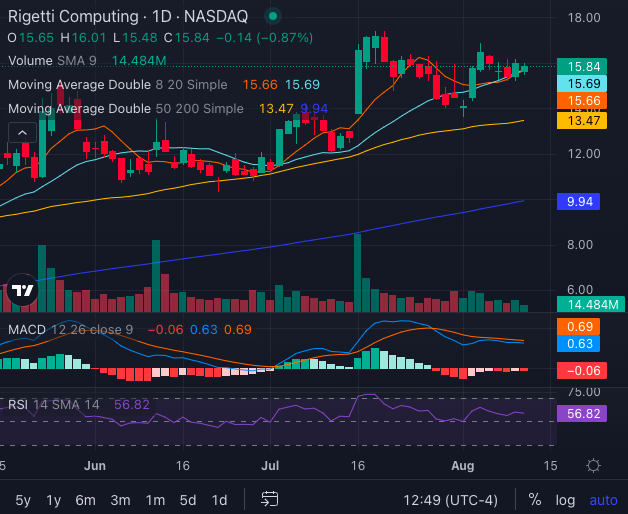Viewport: 628px width, 514px height.
Task: Click the 15.84 current price label
Action: (582, 67)
